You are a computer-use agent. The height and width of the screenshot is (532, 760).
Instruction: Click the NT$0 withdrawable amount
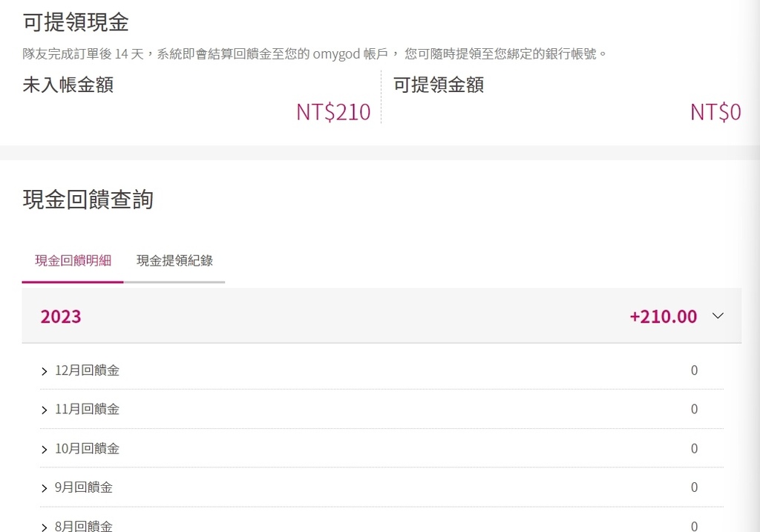(715, 112)
